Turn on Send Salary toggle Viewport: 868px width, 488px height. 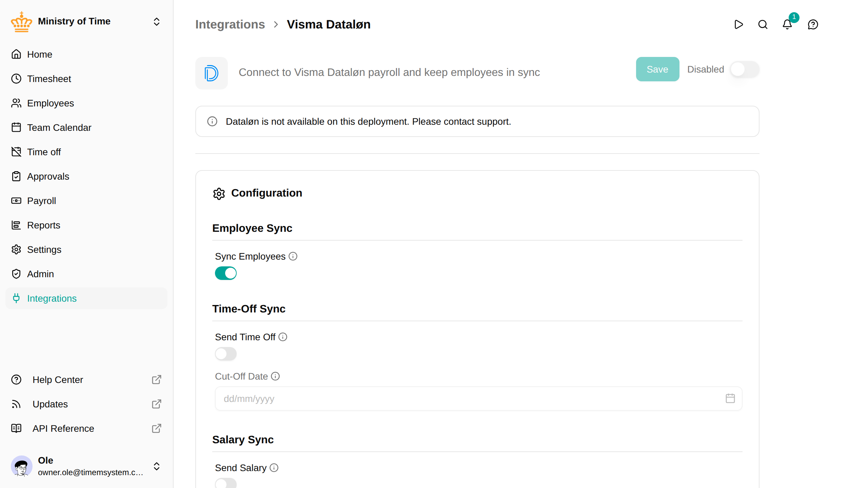tap(226, 483)
